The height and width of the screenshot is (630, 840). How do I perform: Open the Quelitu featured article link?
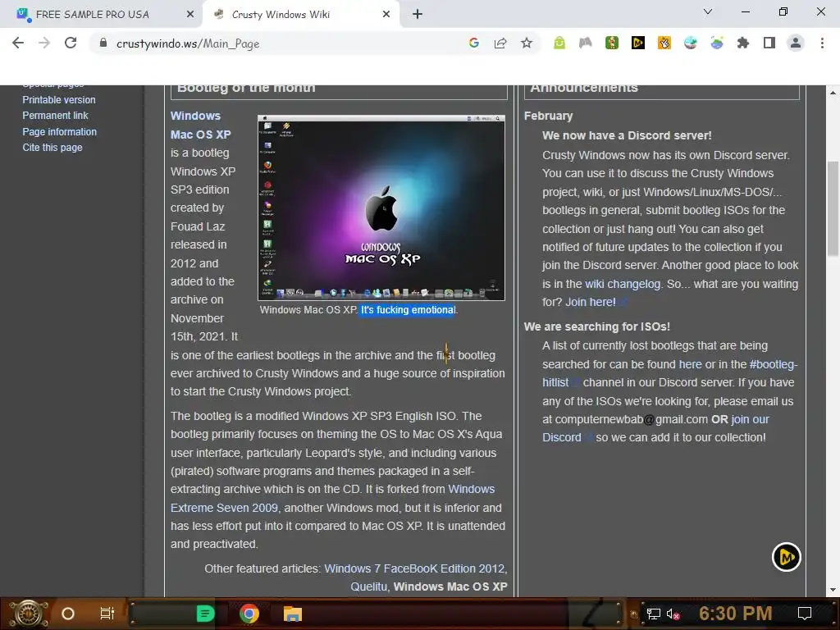point(368,587)
